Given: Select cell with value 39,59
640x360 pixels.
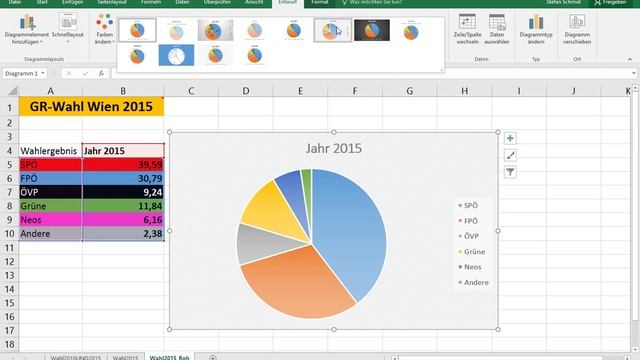Looking at the screenshot, I should click(x=123, y=165).
